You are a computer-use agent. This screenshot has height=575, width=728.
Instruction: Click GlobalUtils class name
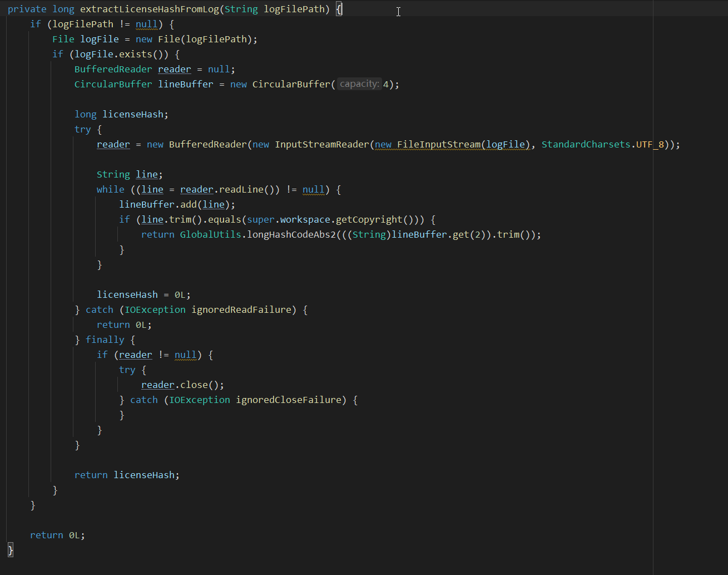tap(210, 234)
